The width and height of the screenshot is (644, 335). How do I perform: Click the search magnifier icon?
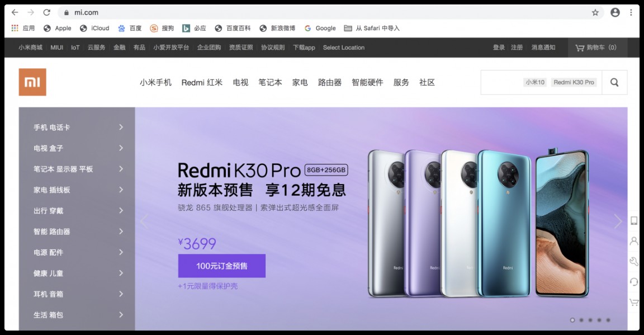pyautogui.click(x=614, y=82)
